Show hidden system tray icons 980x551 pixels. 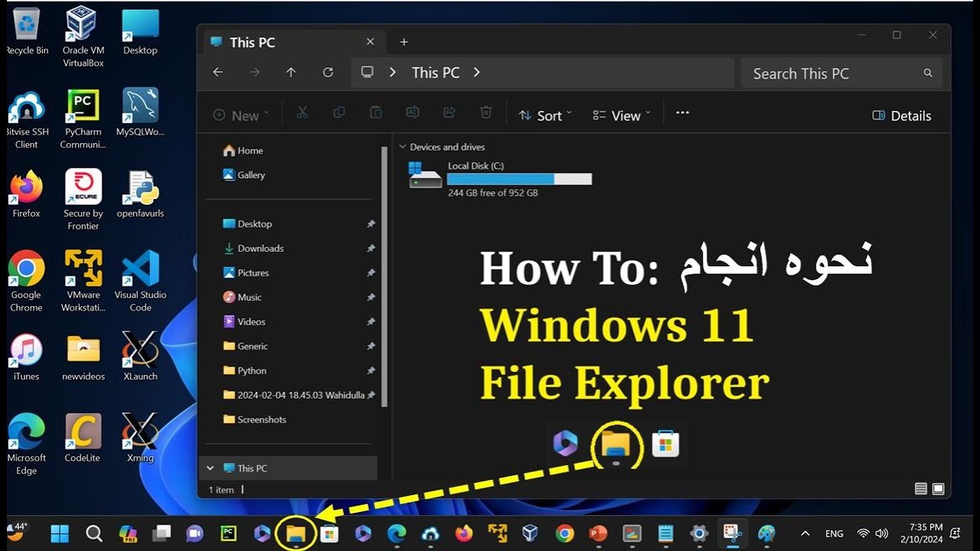coord(805,533)
